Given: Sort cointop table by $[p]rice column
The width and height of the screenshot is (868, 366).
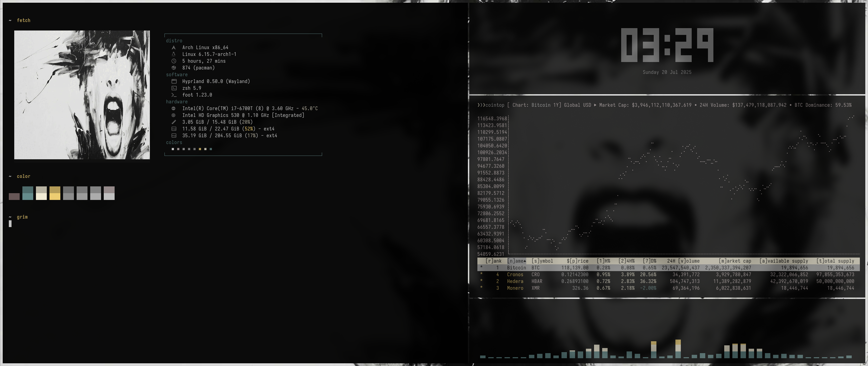Looking at the screenshot, I should 577,261.
